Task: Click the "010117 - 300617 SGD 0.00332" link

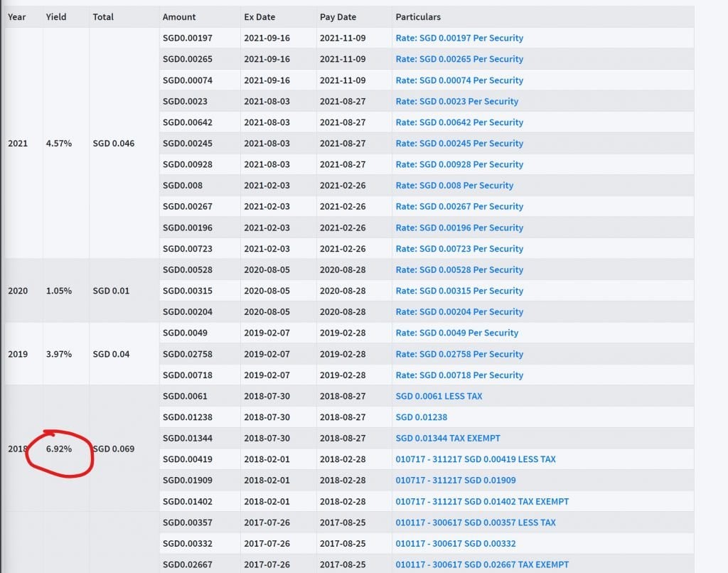Action: pyautogui.click(x=456, y=543)
